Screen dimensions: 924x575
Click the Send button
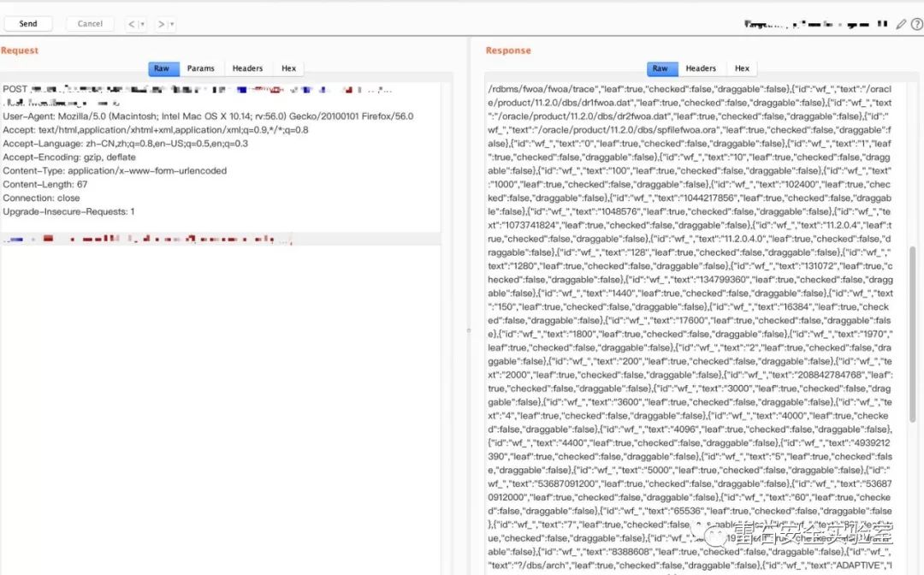point(27,24)
